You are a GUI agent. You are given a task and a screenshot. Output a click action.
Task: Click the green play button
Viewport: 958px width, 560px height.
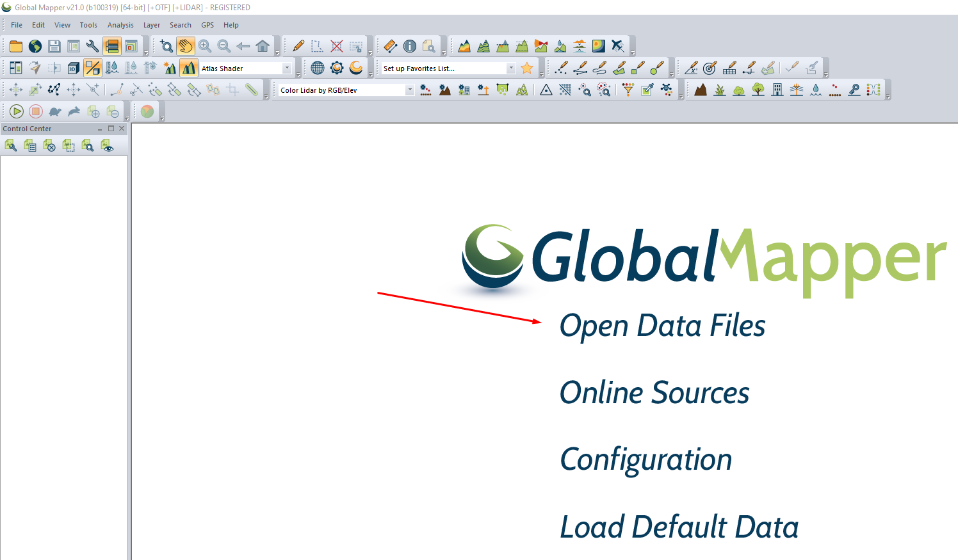pos(17,111)
